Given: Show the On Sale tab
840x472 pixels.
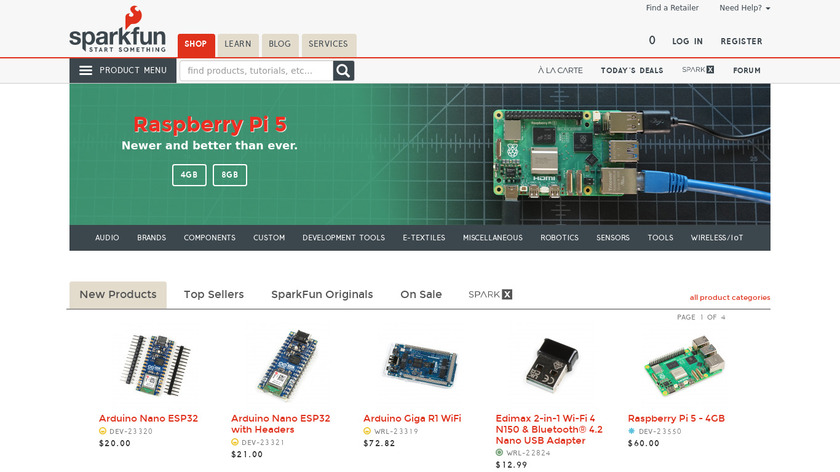Looking at the screenshot, I should [421, 295].
